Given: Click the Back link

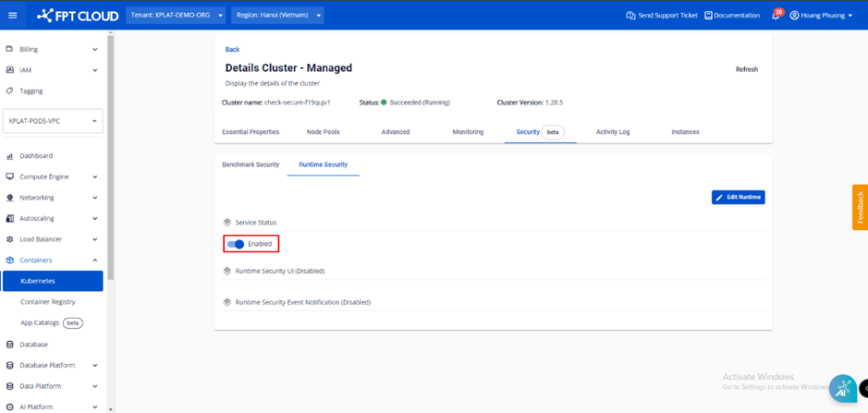Looking at the screenshot, I should [232, 50].
